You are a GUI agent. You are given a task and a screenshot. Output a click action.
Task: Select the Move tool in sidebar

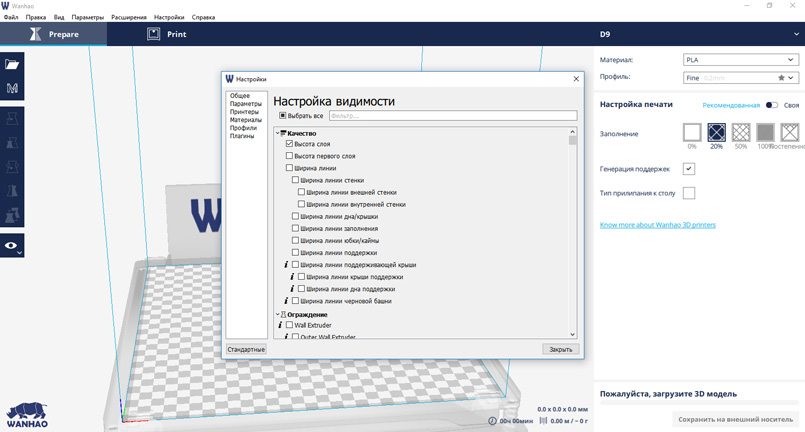point(12,119)
